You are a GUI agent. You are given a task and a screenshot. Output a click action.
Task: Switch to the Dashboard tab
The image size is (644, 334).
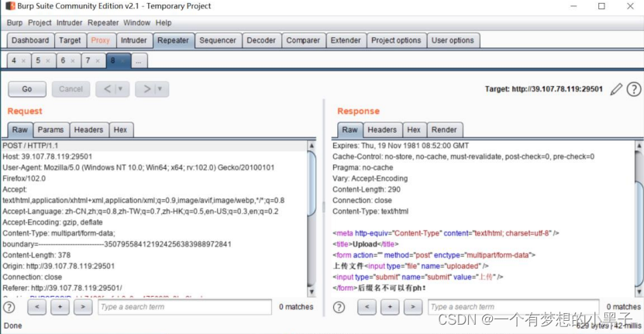(30, 40)
